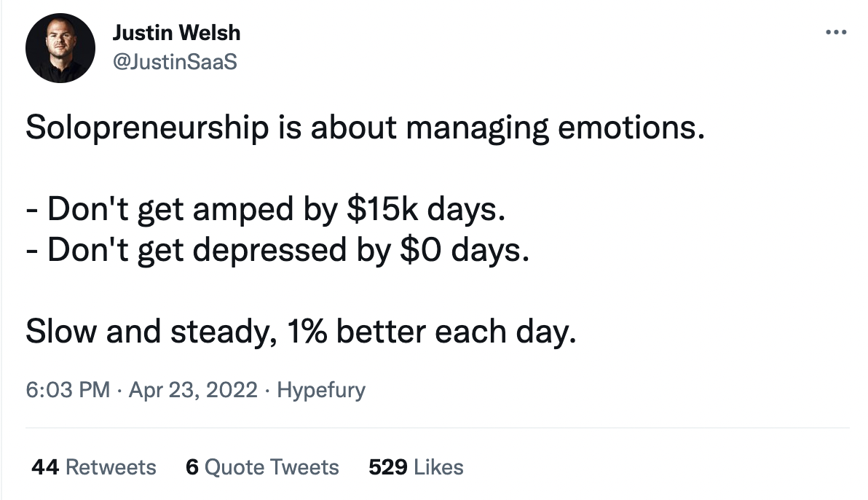Click the 6:03 PM timestamp

pyautogui.click(x=68, y=390)
